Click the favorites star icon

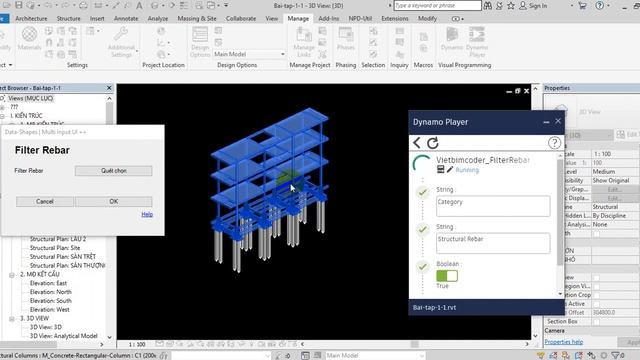(511, 6)
